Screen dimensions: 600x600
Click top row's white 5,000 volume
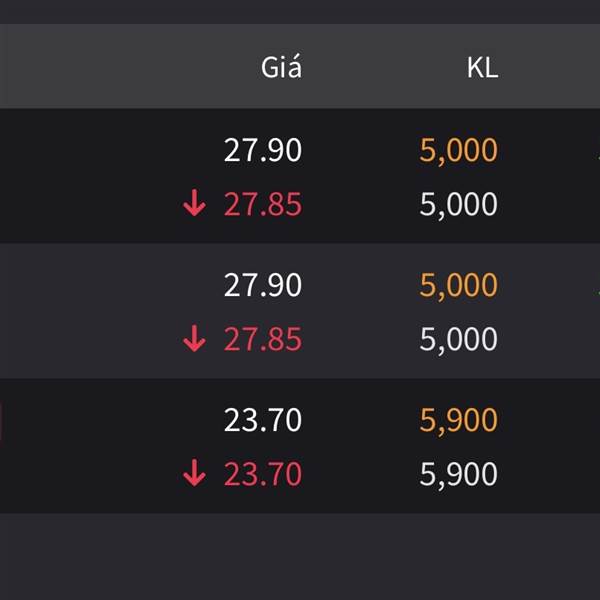[458, 204]
